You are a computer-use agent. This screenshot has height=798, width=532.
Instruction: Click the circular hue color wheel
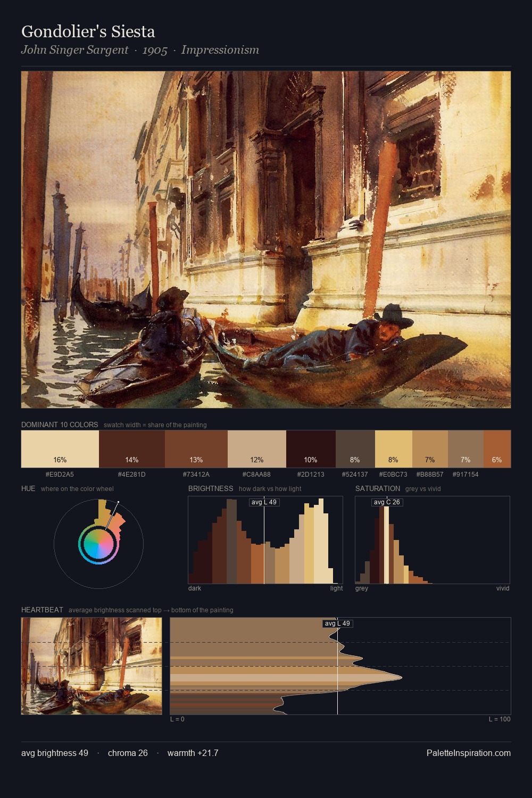click(98, 544)
